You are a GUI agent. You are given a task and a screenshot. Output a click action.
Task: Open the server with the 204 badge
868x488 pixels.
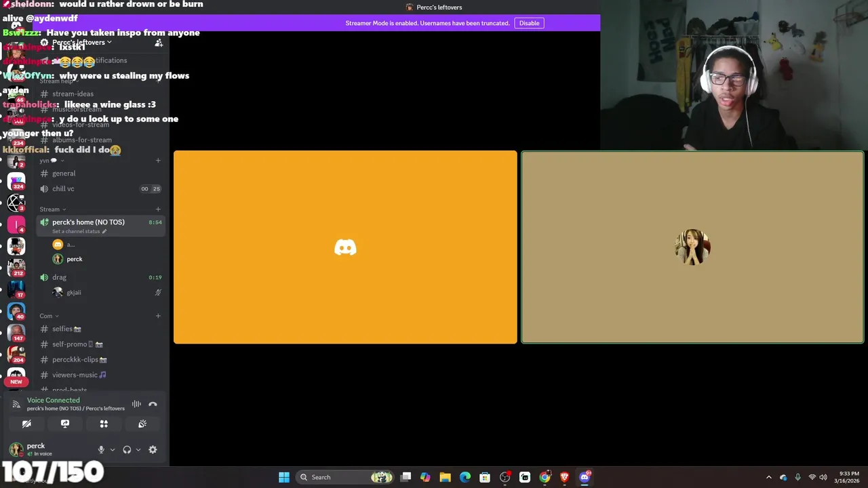[x=16, y=354]
